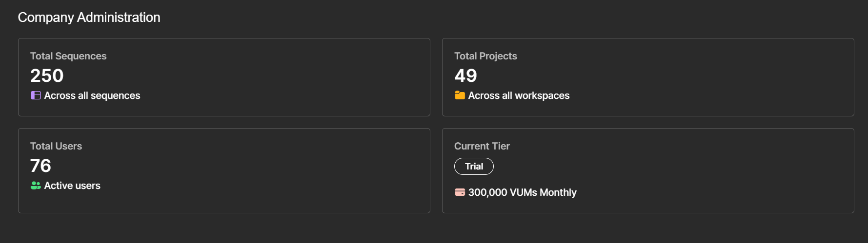Click the pink credit card icon
The width and height of the screenshot is (868, 243).
pyautogui.click(x=460, y=192)
